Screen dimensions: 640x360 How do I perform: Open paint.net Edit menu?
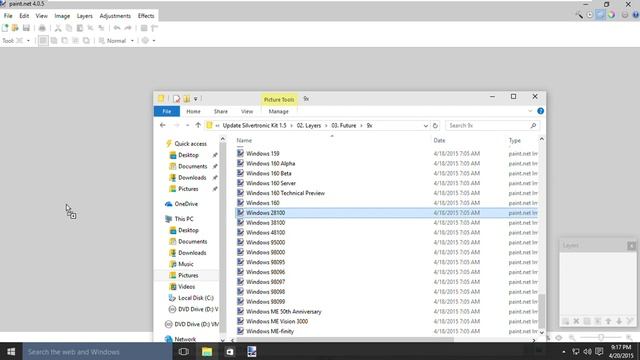[24, 16]
